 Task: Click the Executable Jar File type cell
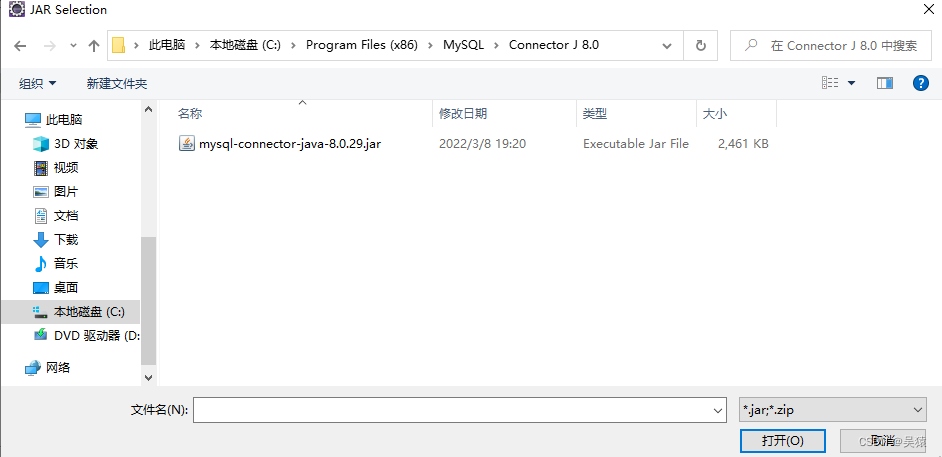tap(636, 144)
